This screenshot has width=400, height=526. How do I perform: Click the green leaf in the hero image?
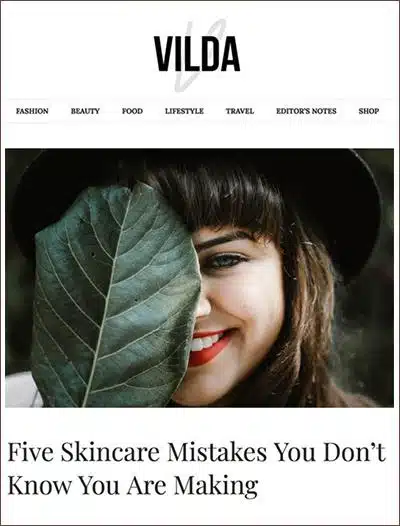pyautogui.click(x=114, y=295)
